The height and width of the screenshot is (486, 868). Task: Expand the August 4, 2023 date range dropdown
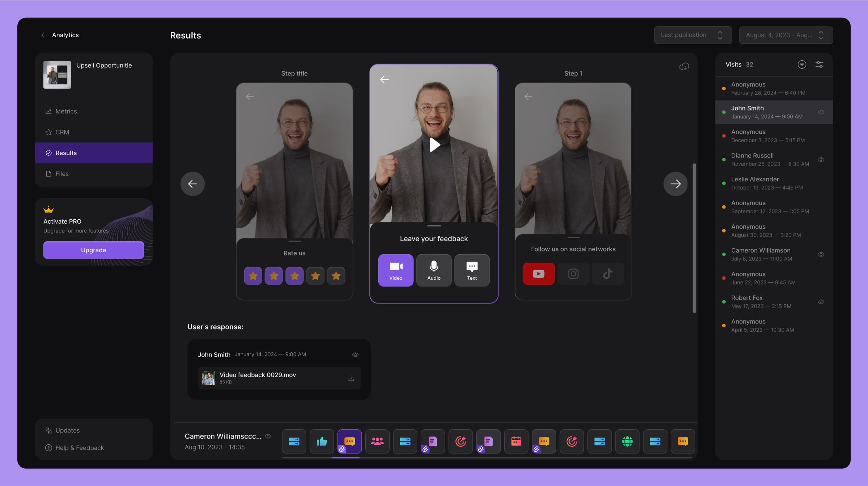point(786,35)
